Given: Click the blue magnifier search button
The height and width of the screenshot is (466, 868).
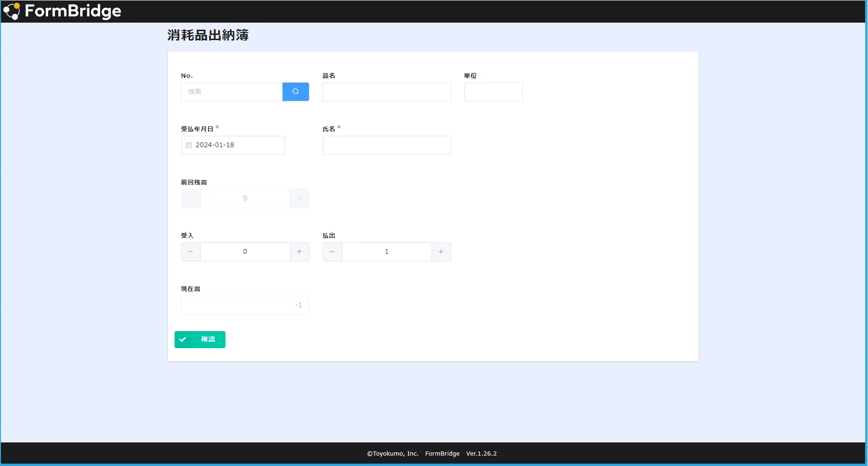Looking at the screenshot, I should click(295, 92).
